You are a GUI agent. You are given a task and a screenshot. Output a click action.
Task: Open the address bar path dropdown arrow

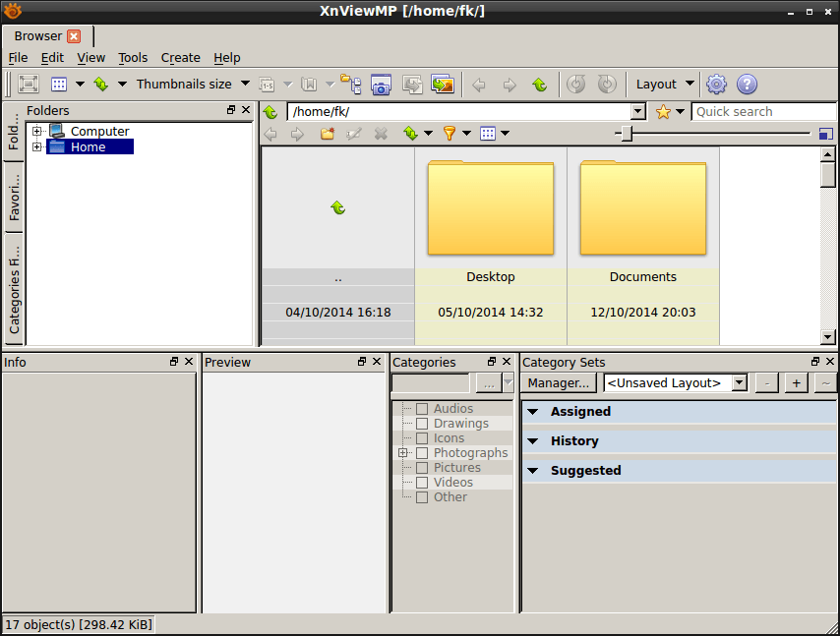(637, 112)
